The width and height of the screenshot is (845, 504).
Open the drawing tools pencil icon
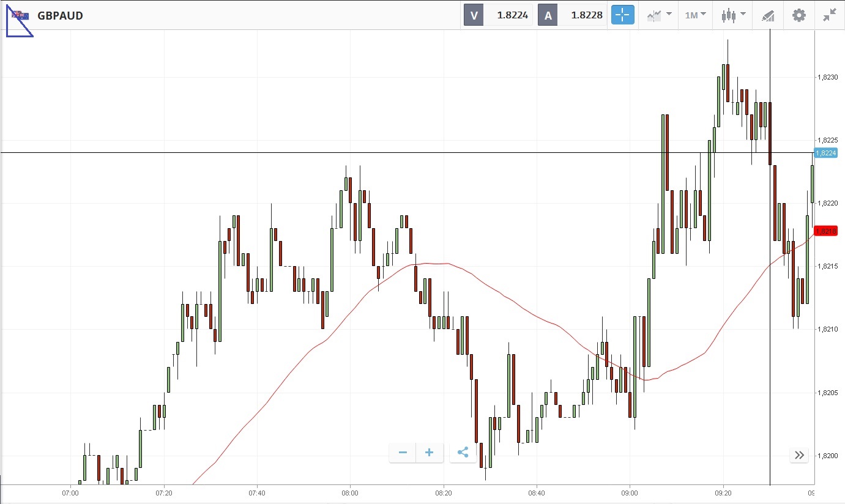[768, 15]
